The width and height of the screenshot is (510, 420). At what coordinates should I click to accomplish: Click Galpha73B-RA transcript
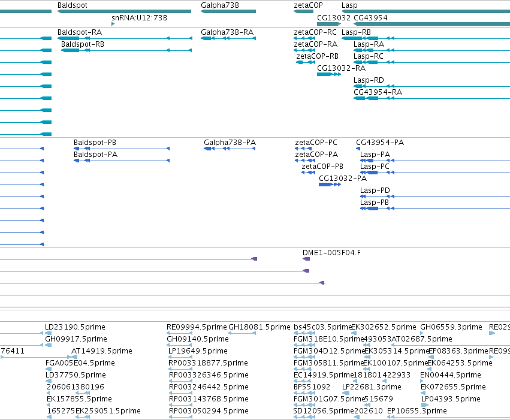(228, 38)
